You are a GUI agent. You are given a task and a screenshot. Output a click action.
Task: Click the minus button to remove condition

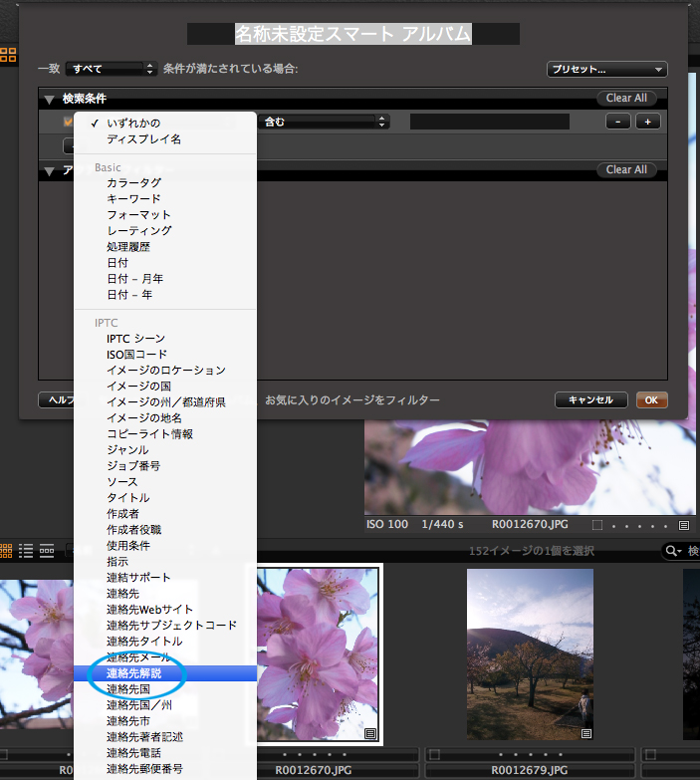point(618,122)
